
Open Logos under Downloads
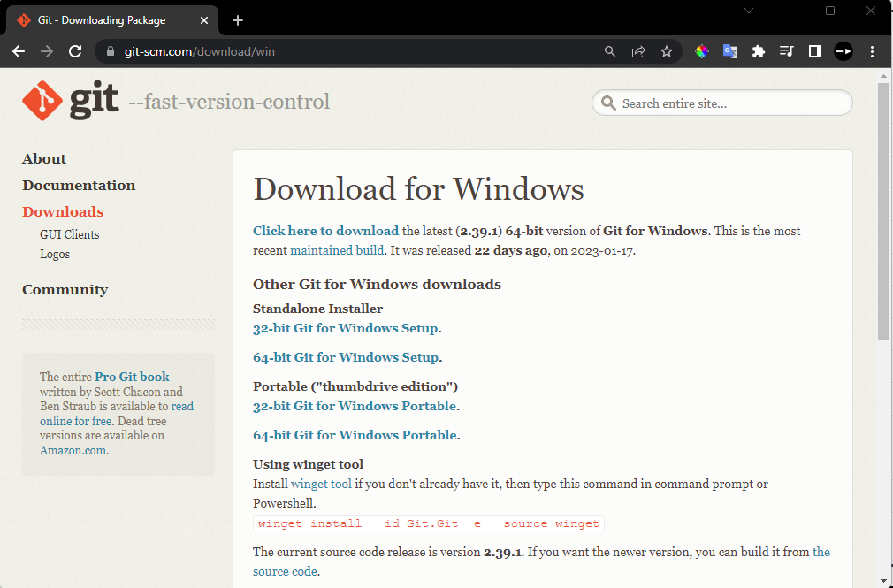click(55, 254)
